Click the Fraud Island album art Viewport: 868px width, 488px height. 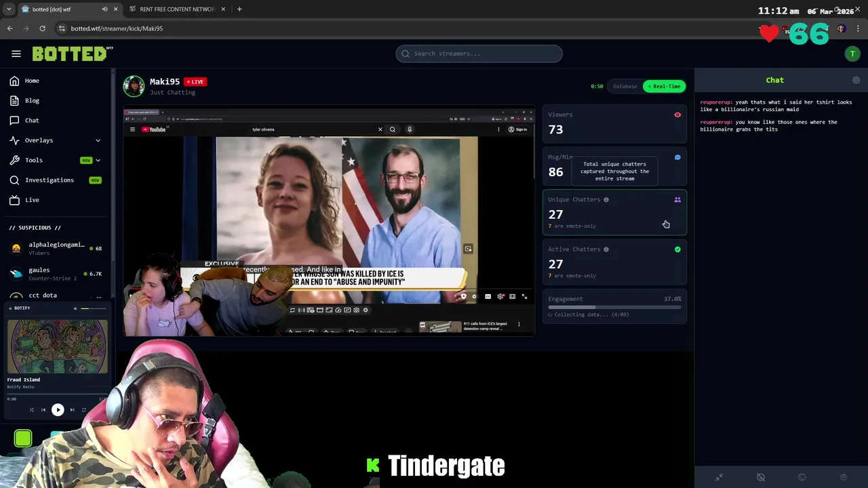point(57,346)
